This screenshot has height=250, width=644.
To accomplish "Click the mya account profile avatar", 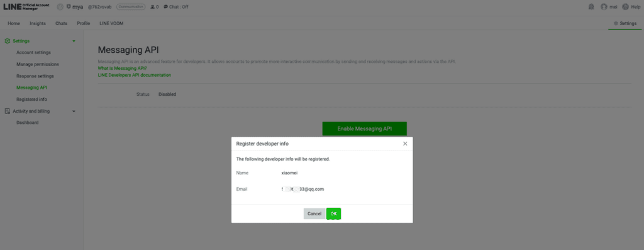I will click(60, 6).
